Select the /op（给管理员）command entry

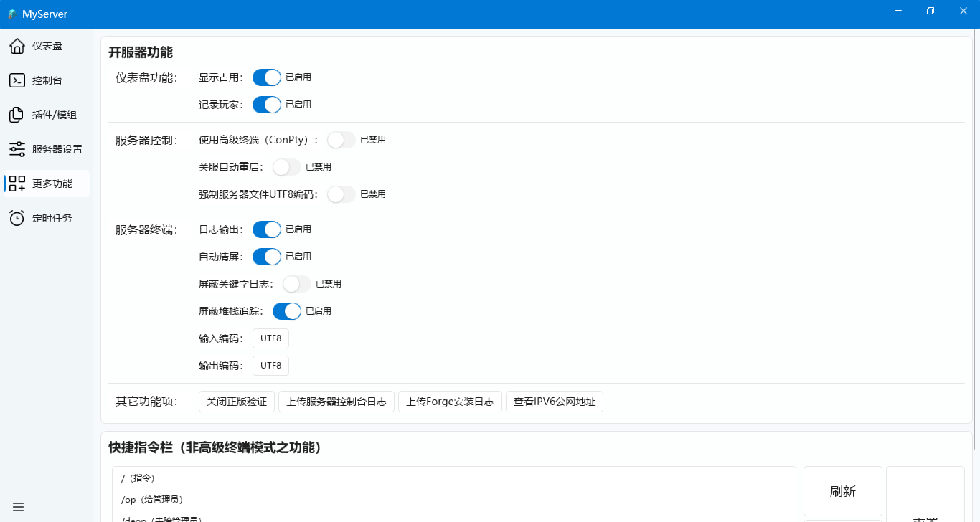pyautogui.click(x=153, y=499)
